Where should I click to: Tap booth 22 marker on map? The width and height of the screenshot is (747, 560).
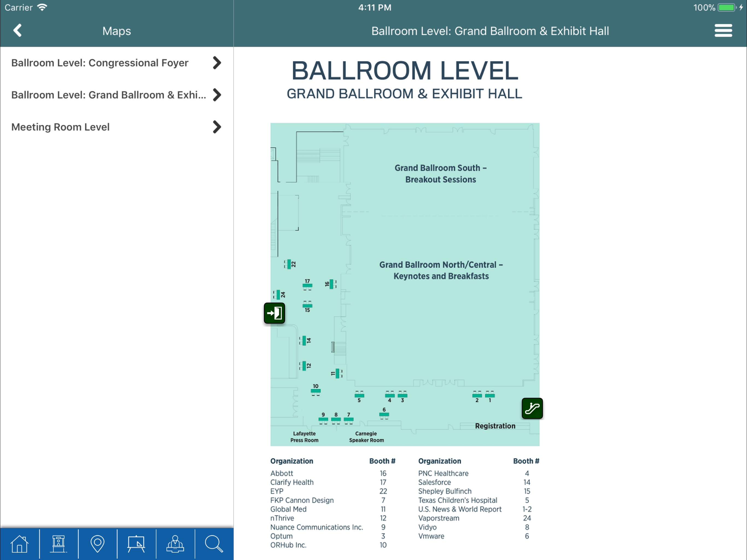click(290, 264)
